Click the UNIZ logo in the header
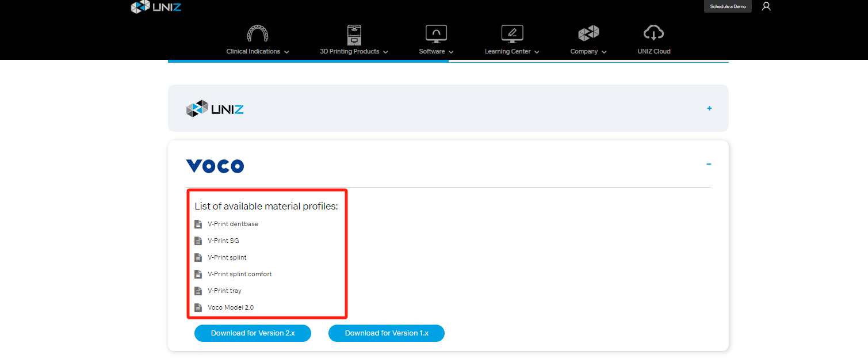This screenshot has width=868, height=358. 156,7
